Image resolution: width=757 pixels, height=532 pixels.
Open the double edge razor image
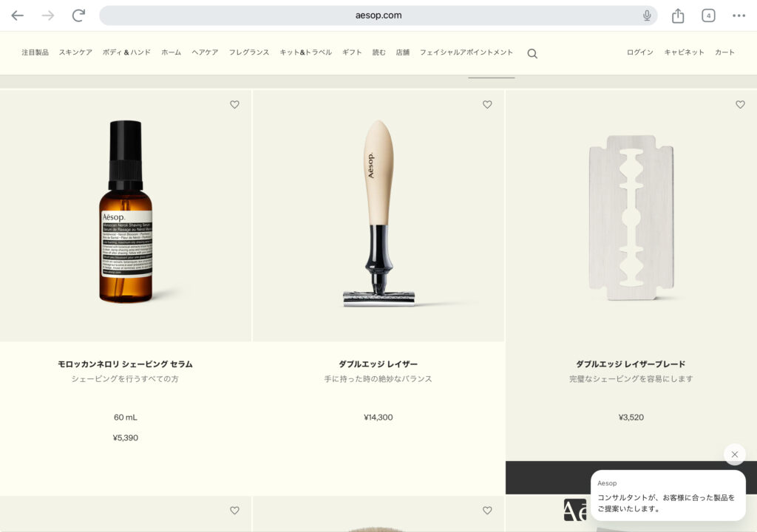click(x=378, y=213)
